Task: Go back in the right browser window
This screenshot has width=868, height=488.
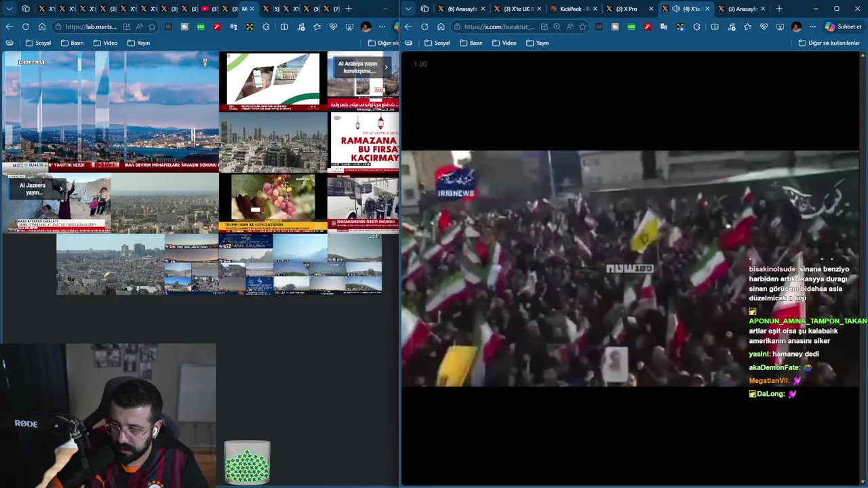Action: 408,26
